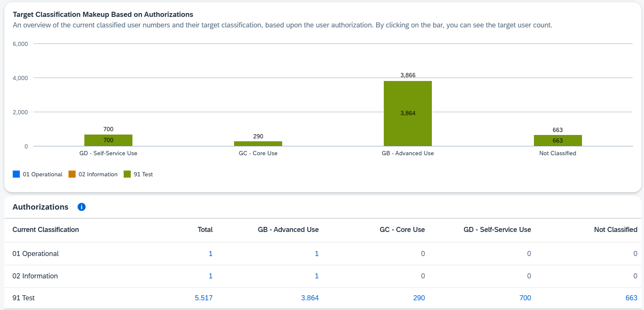Click the 91 Test legend label
644x310 pixels.
click(143, 174)
